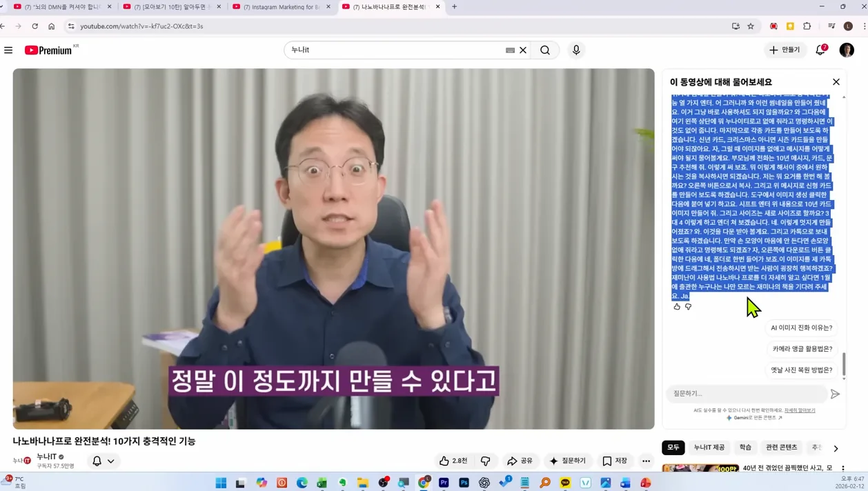
Task: Open more actions three-dot menu under video
Action: [x=646, y=461]
